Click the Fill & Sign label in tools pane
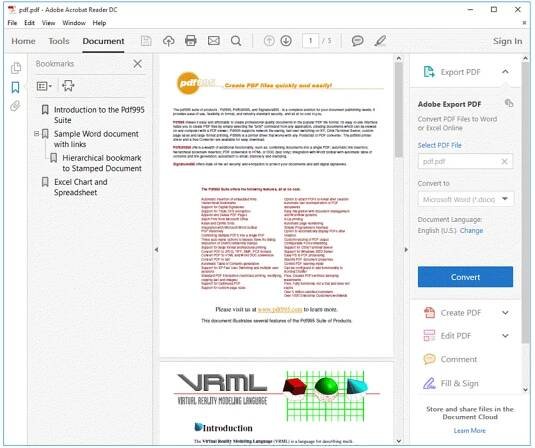535x448 pixels. (x=460, y=384)
